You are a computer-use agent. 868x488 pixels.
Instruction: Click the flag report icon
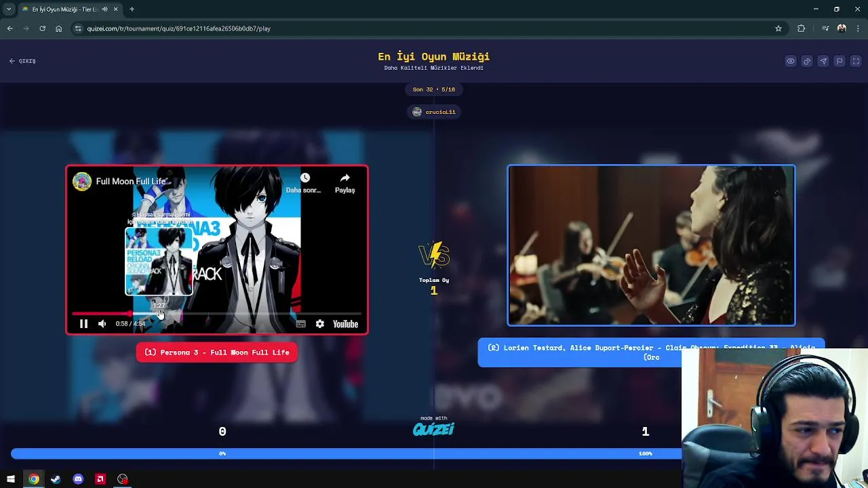[840, 61]
